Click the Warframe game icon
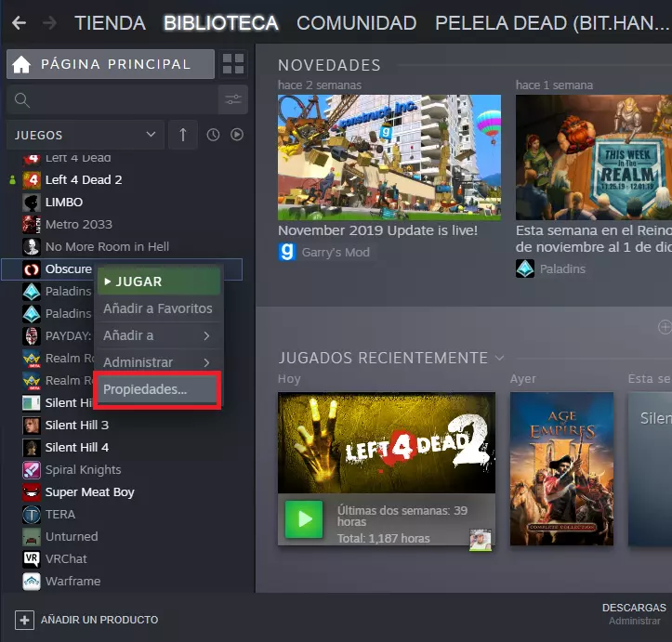 pos(32,582)
